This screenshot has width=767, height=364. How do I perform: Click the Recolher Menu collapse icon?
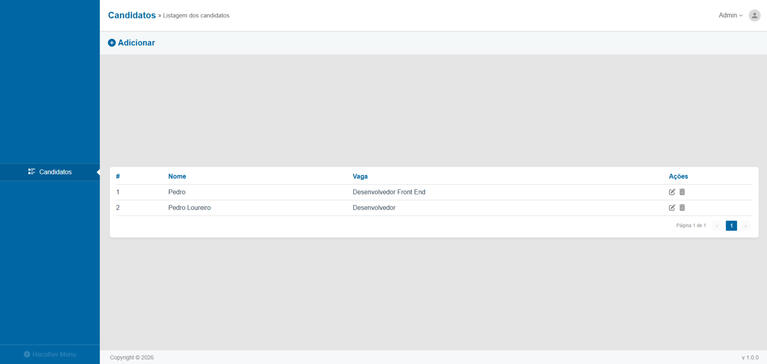[x=27, y=354]
